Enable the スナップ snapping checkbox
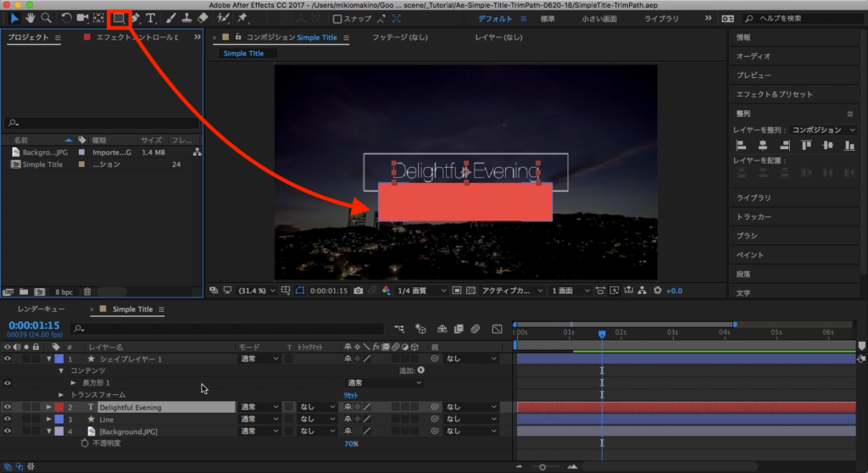The width and height of the screenshot is (868, 473). pyautogui.click(x=337, y=19)
